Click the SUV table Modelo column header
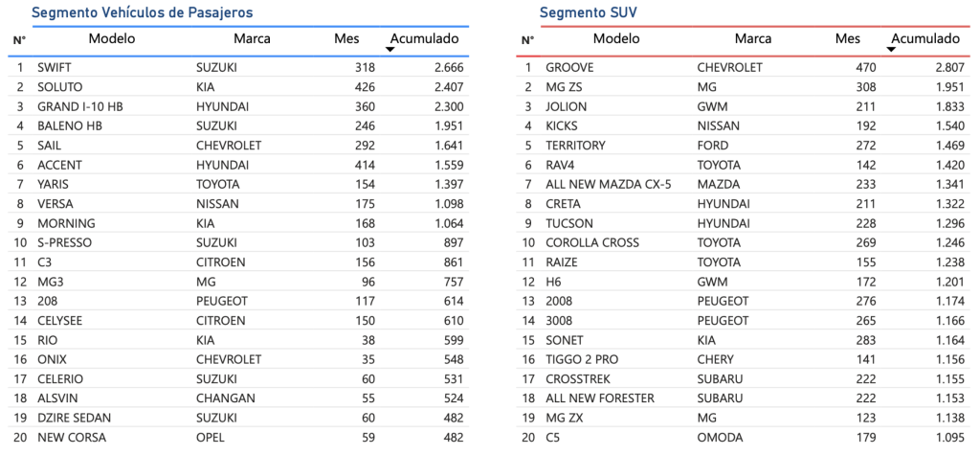Screen dimensions: 980x455 pos(616,38)
